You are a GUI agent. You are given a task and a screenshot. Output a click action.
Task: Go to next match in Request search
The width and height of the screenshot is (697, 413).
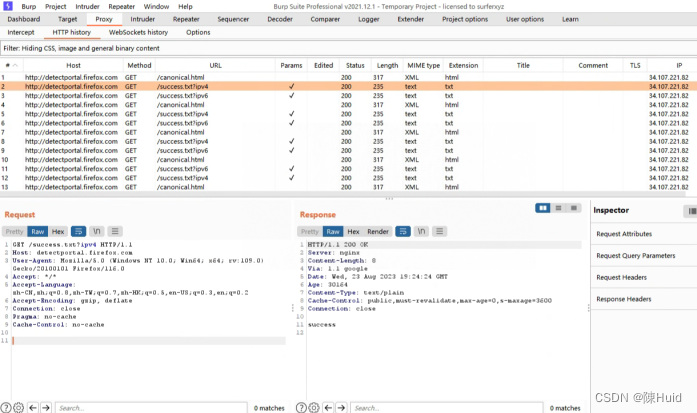coord(46,407)
